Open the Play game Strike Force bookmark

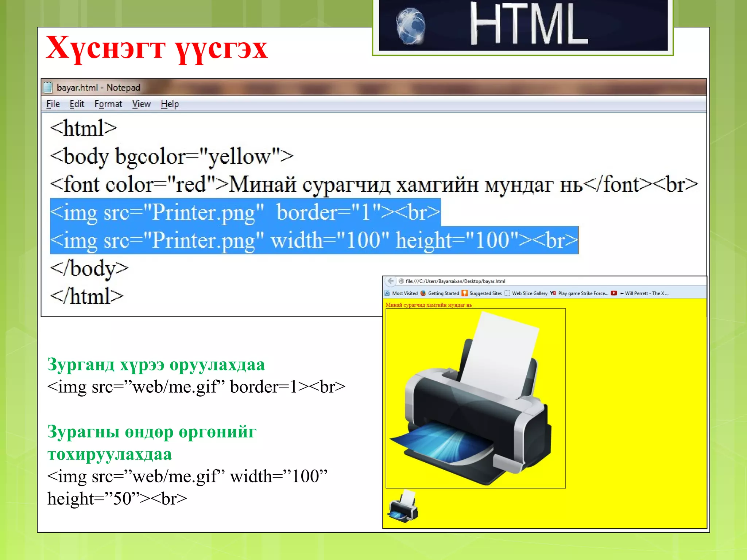point(583,293)
